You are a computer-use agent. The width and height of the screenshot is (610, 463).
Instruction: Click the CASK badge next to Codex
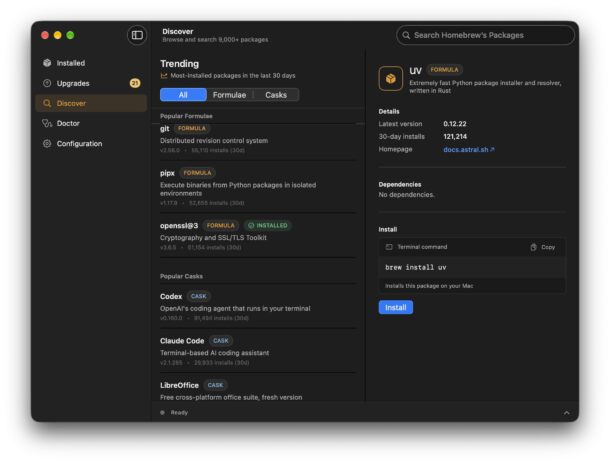tap(198, 296)
